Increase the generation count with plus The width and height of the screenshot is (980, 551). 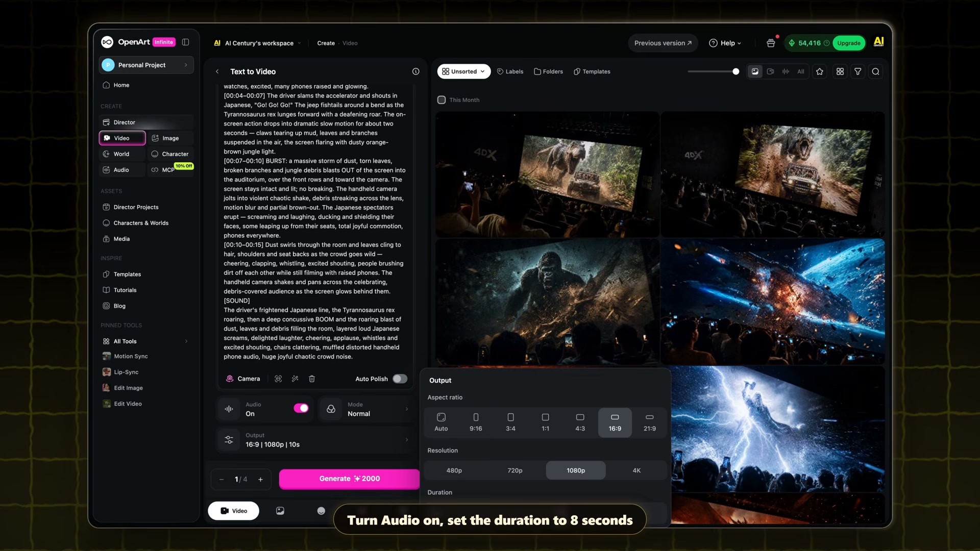coord(260,479)
